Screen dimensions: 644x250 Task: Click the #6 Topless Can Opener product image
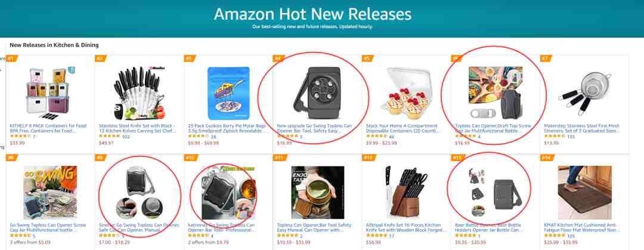496,93
